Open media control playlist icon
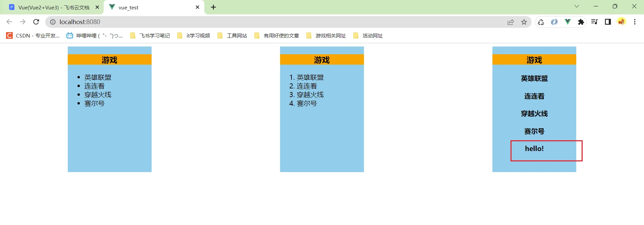 click(x=594, y=22)
